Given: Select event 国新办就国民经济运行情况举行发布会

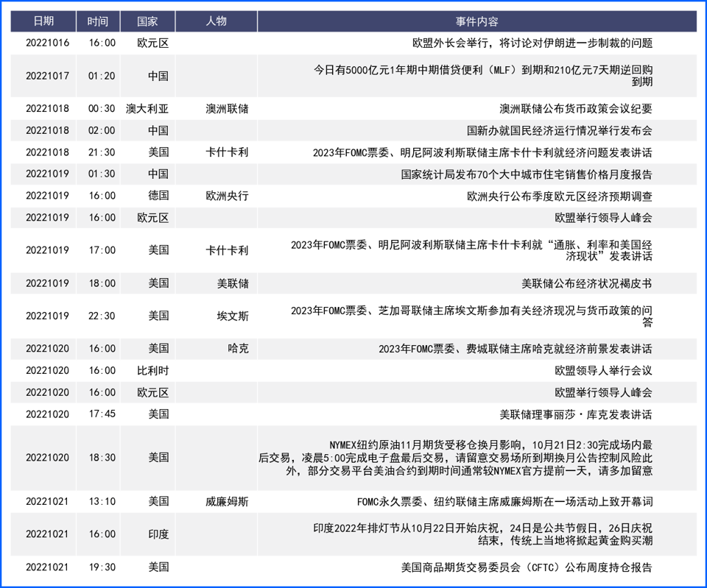Looking at the screenshot, I should tap(559, 131).
